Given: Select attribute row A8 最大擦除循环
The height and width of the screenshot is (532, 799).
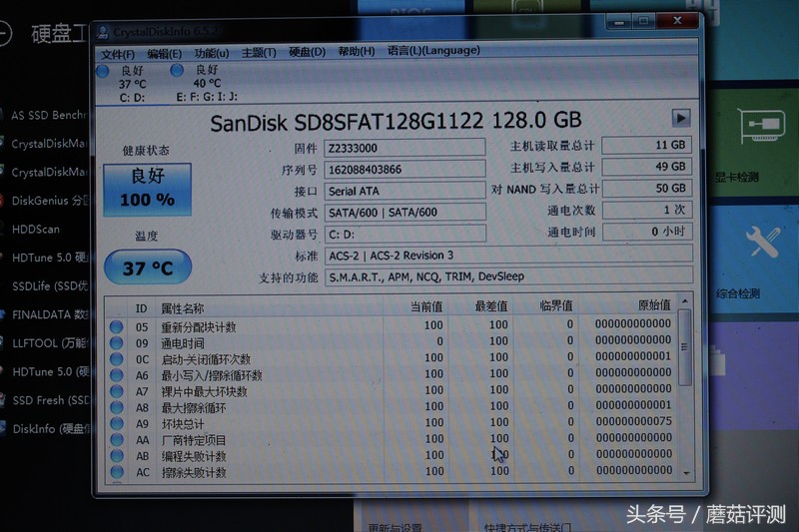Looking at the screenshot, I should pyautogui.click(x=393, y=407).
